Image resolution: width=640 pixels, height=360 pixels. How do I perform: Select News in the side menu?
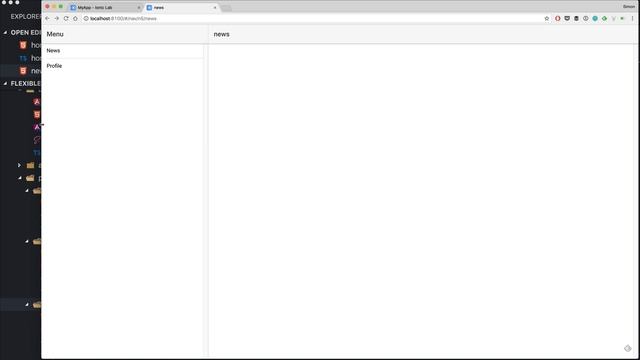122,51
